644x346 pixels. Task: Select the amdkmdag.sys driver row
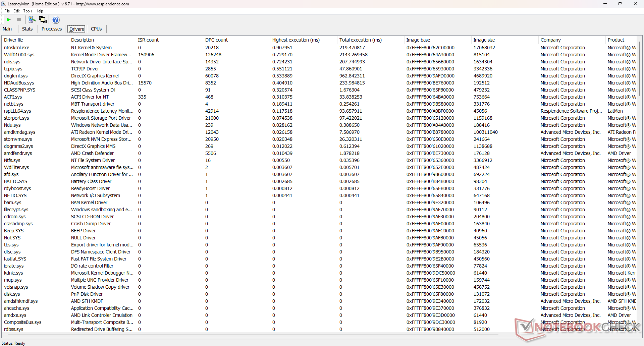tap(320, 132)
